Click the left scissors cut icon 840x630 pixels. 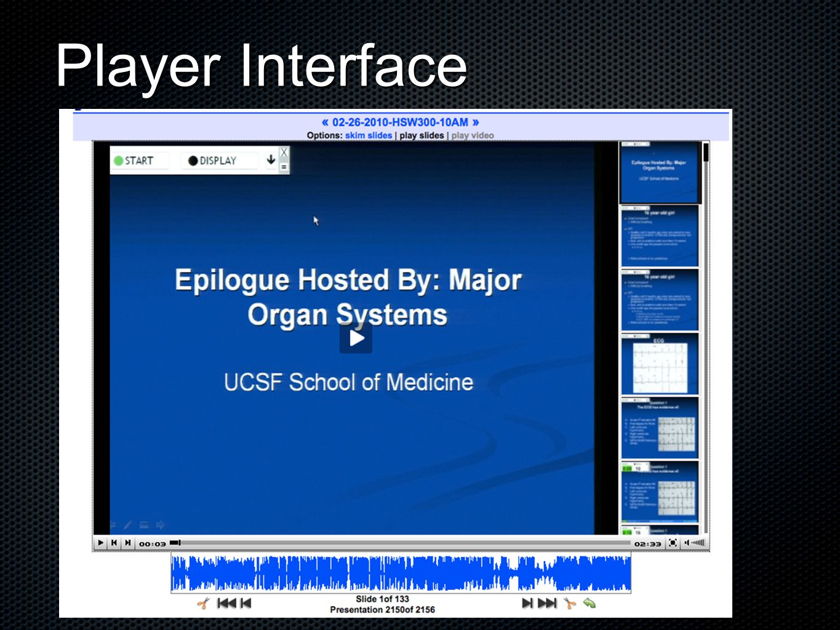click(203, 604)
